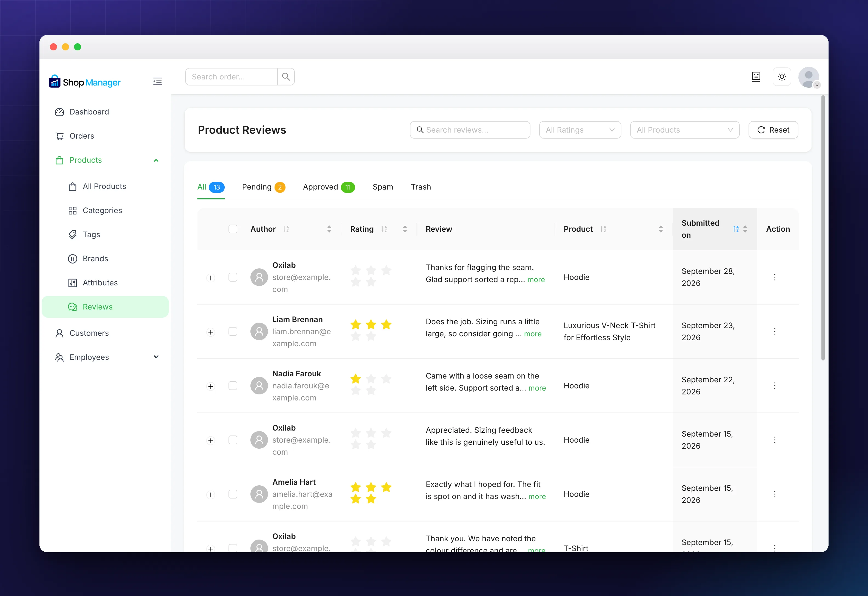868x596 pixels.
Task: Switch to the Spam tab
Action: pyautogui.click(x=383, y=187)
